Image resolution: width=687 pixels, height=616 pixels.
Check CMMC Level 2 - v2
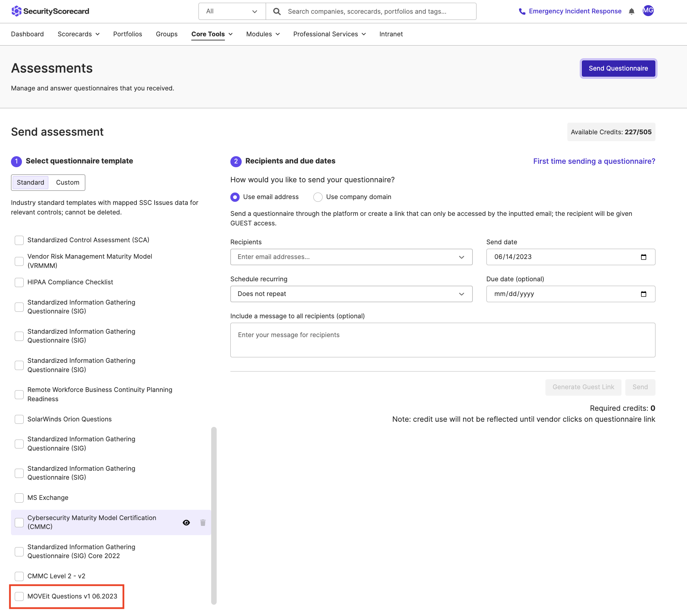pyautogui.click(x=19, y=576)
